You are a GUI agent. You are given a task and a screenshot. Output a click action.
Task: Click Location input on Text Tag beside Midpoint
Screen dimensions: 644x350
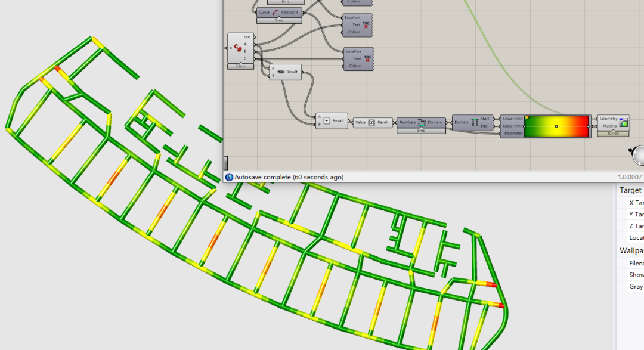point(352,18)
